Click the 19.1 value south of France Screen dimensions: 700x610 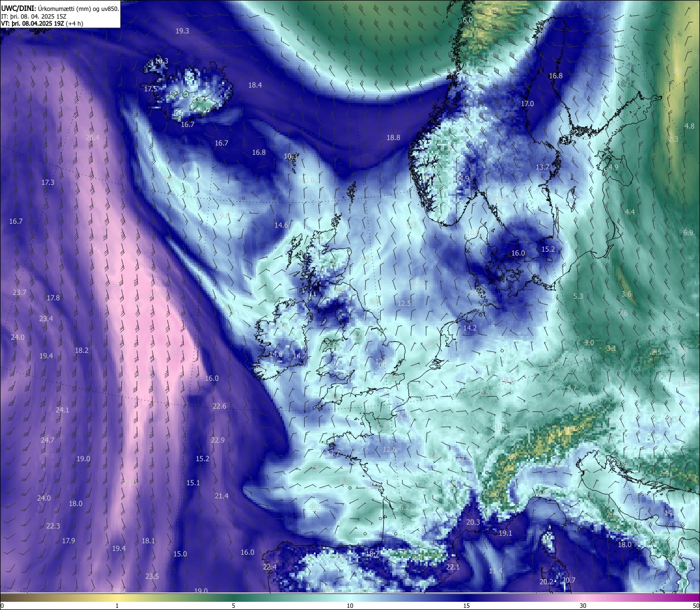(505, 533)
